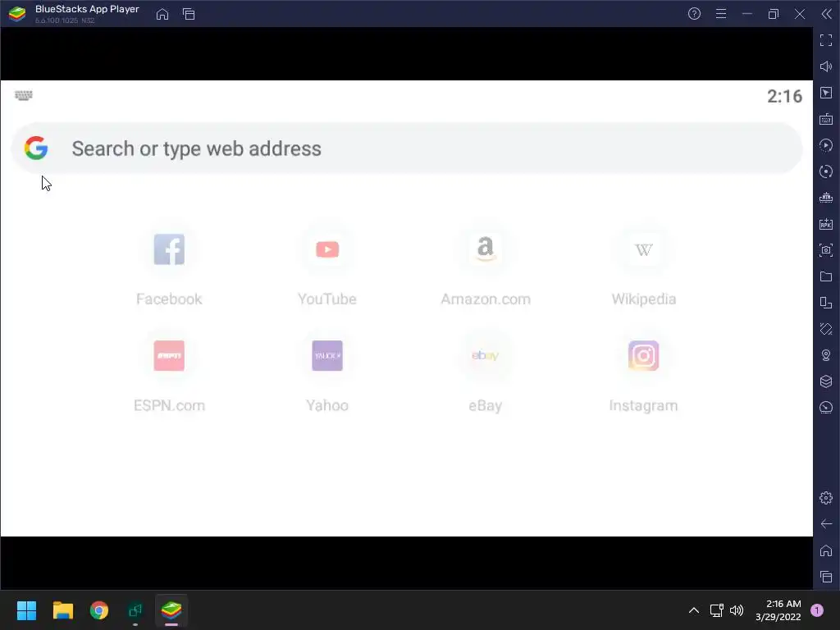Open the BlueStacks hamburger menu
This screenshot has width=840, height=630.
(x=721, y=14)
